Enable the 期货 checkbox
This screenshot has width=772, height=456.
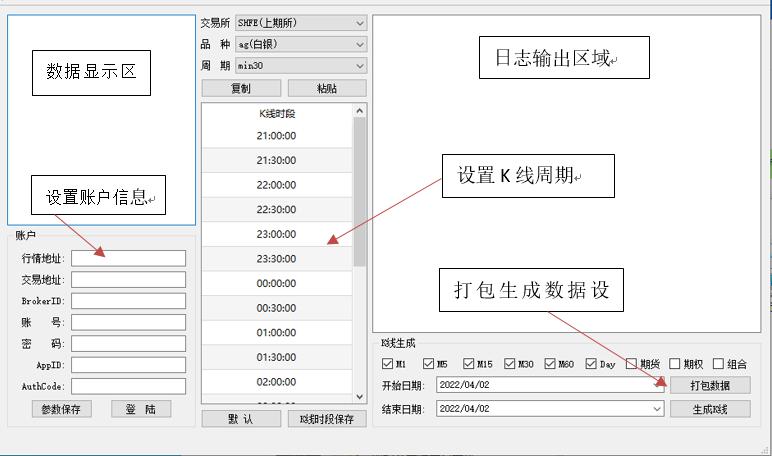click(x=633, y=364)
